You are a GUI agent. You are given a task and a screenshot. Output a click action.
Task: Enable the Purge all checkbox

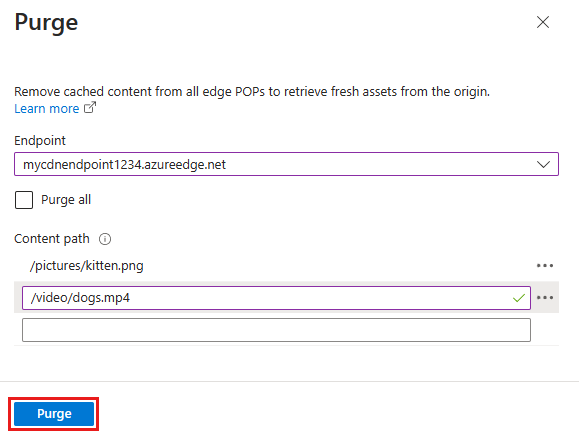coord(24,200)
